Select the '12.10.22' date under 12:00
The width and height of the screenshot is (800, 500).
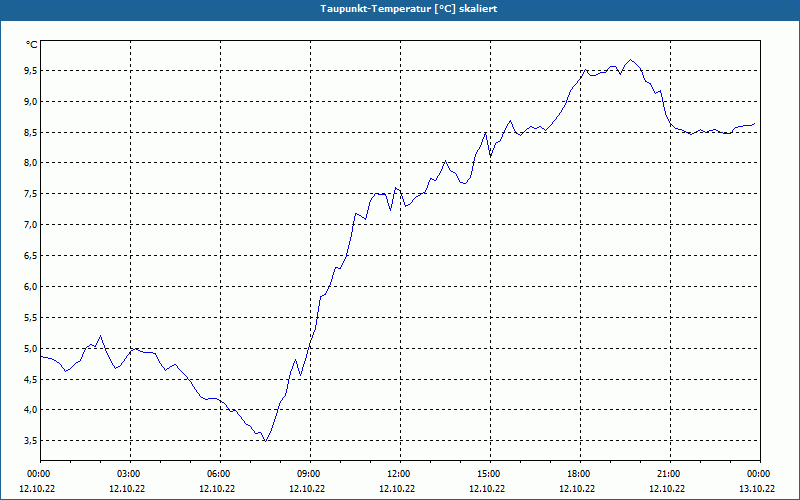[397, 488]
